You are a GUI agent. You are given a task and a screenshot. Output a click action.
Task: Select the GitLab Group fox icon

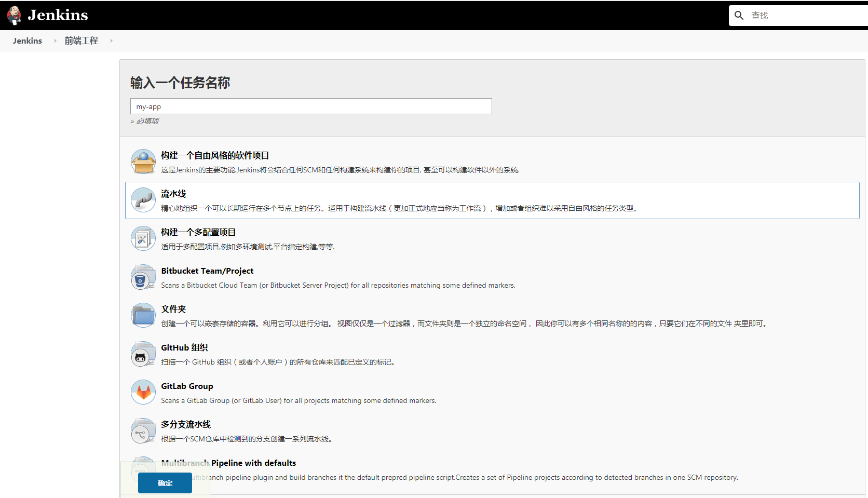click(x=143, y=393)
